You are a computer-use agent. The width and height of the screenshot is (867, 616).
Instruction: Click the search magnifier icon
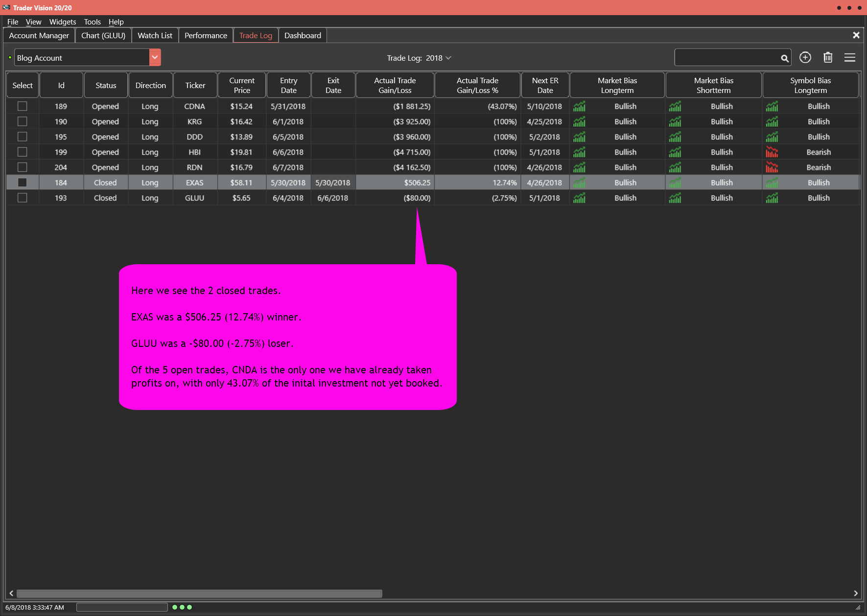(785, 58)
